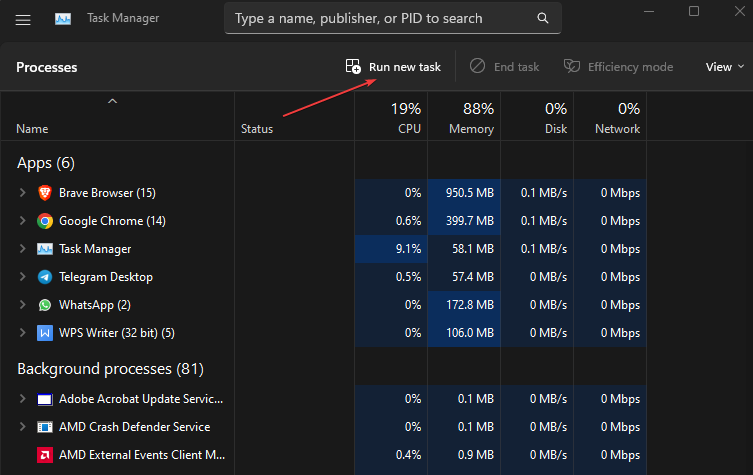Click the 0.9 MB memory cell
Screen dimensions: 753x475
click(464, 455)
